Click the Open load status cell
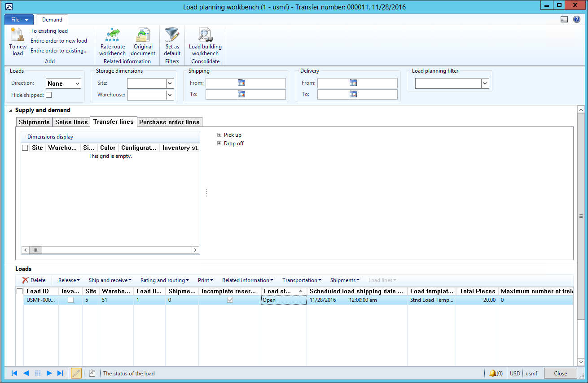Viewport: 588px width, 383px height. point(284,300)
